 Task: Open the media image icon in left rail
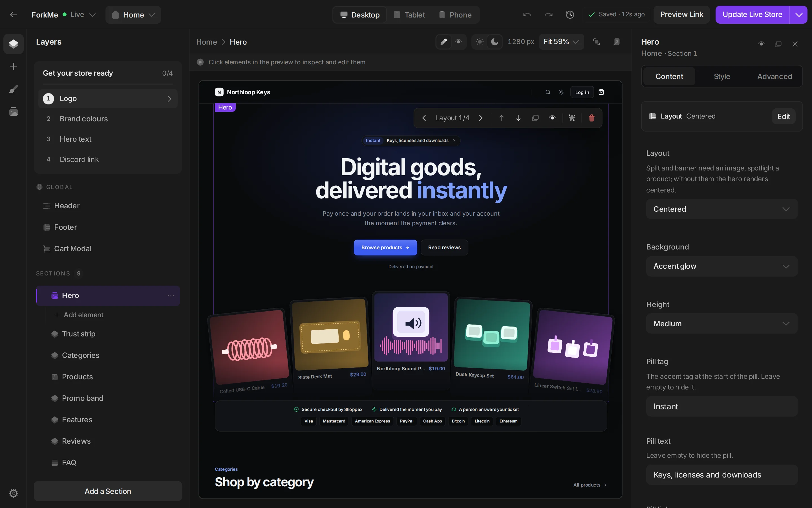(x=14, y=111)
